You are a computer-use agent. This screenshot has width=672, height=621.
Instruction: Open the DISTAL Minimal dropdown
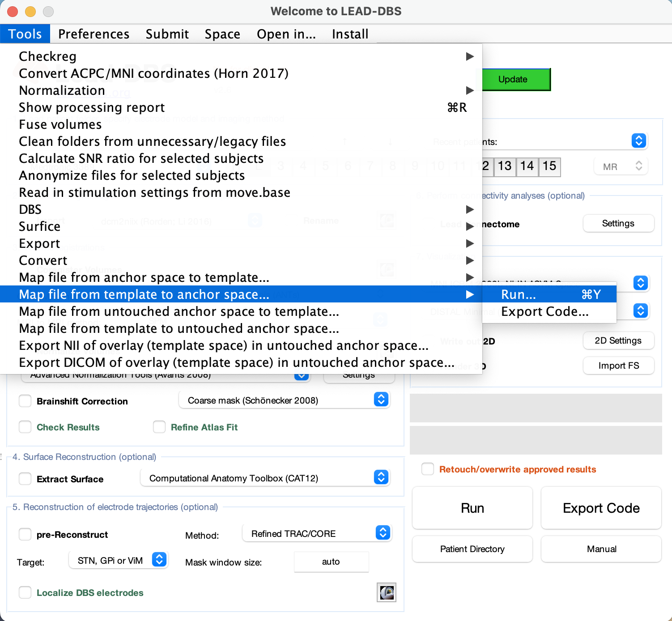tap(641, 310)
